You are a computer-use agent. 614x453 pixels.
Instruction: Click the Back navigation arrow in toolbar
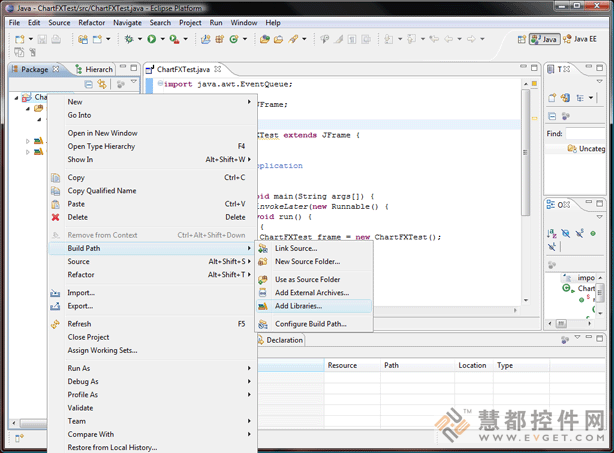[449, 39]
